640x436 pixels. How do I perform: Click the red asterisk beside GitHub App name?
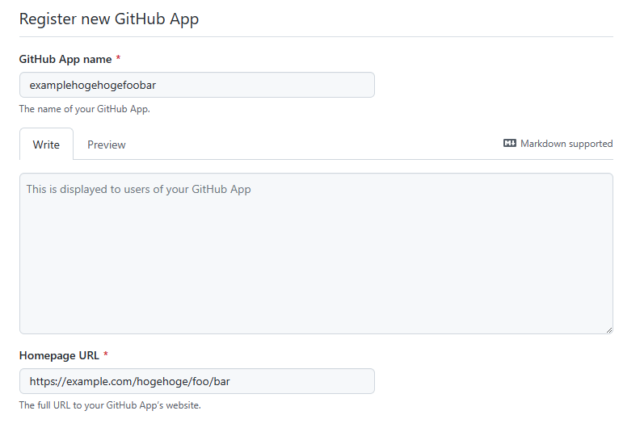[118, 58]
